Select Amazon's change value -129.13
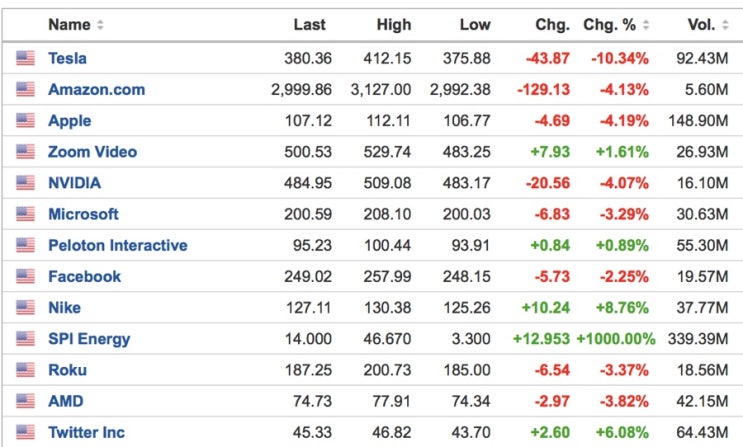Image resolution: width=743 pixels, height=447 pixels. pyautogui.click(x=544, y=90)
